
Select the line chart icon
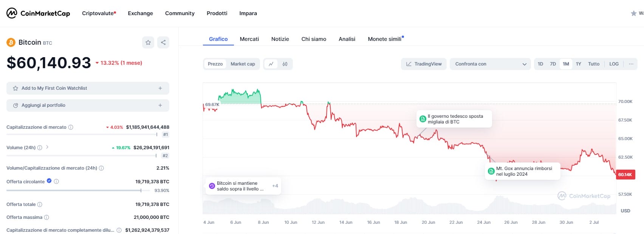(x=271, y=64)
